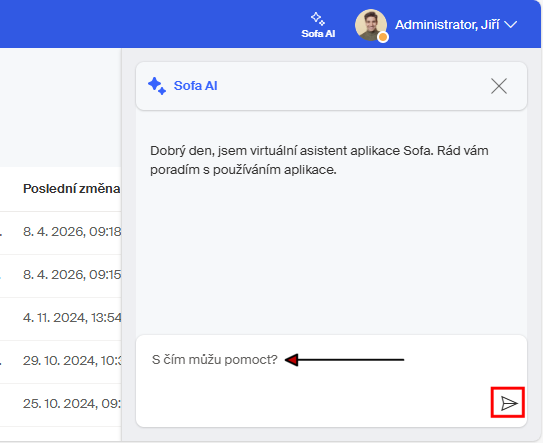The image size is (543, 443).
Task: Close the Sofa AI assistant panel
Action: [x=499, y=86]
